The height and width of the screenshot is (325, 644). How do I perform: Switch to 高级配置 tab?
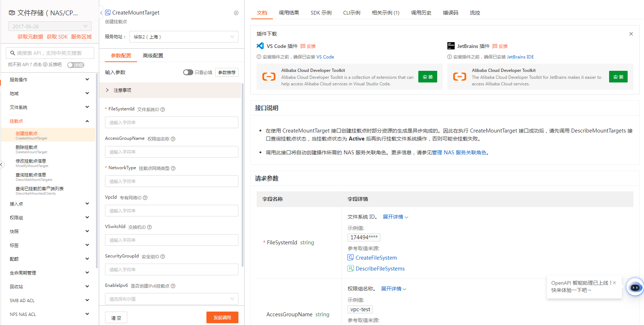tap(153, 56)
